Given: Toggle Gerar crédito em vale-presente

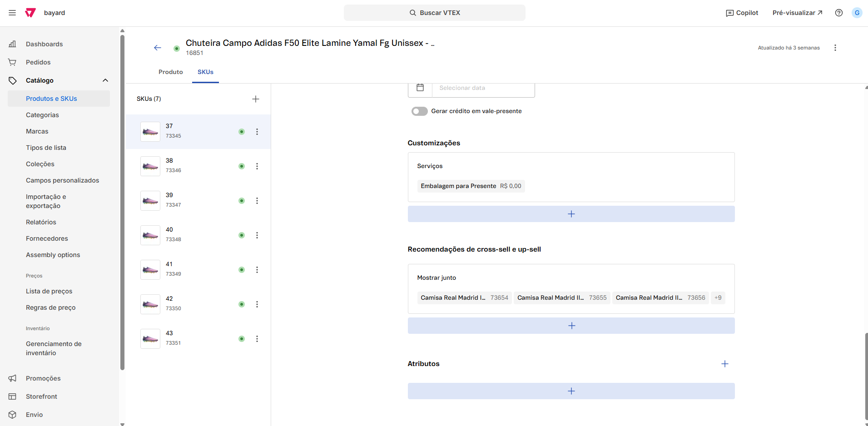Looking at the screenshot, I should [x=420, y=111].
